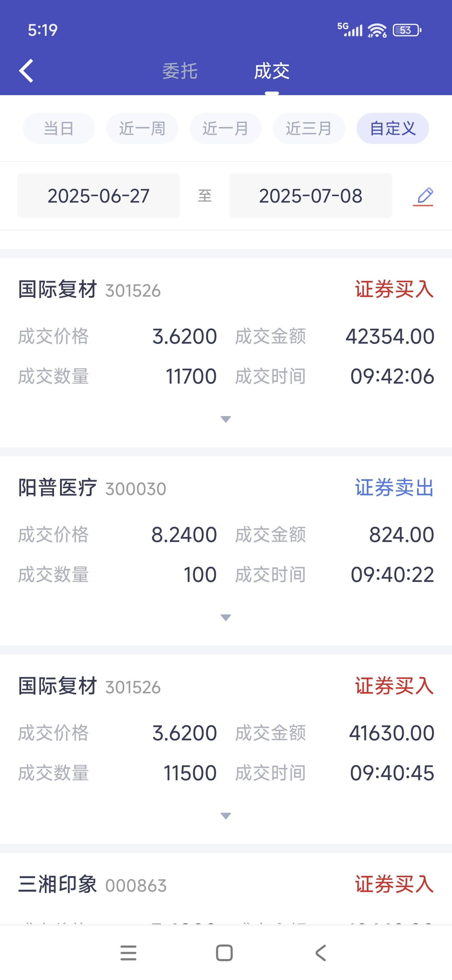452x980 pixels.
Task: Select the 当日 filter chip
Action: (x=59, y=128)
